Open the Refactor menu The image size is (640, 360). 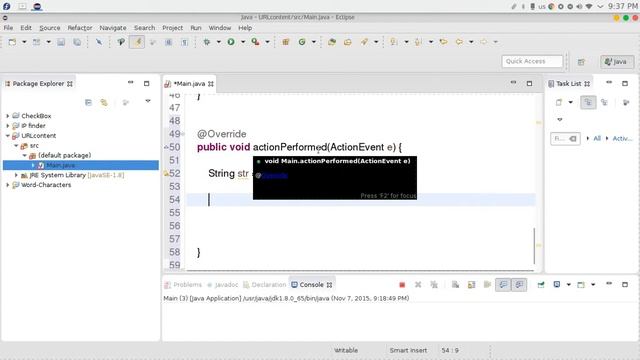80,28
